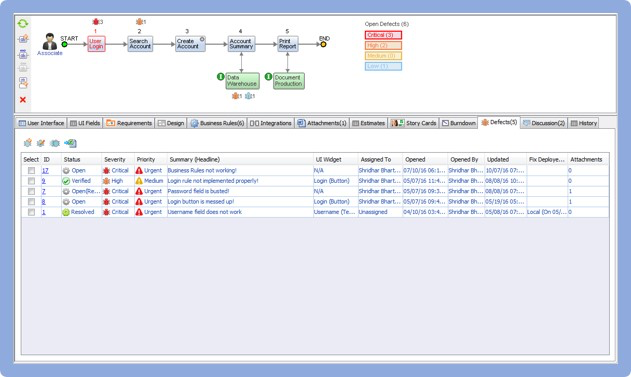This screenshot has height=377, width=631.
Task: Click the green refresh icon in left toolbar
Action: point(23,23)
